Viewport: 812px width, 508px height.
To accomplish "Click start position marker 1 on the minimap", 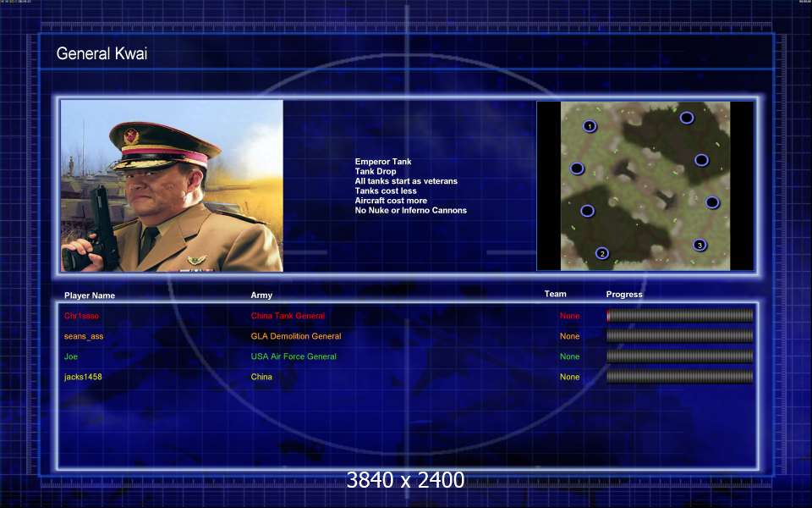I will 590,126.
